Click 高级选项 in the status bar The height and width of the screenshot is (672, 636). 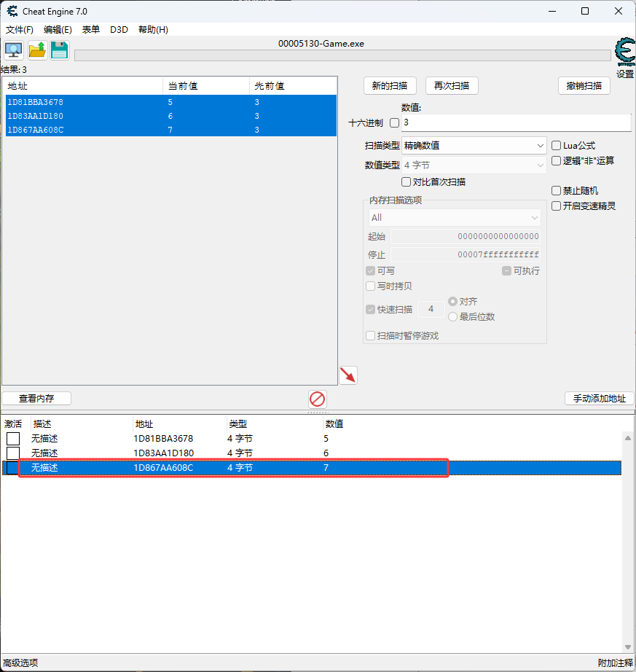point(20,663)
